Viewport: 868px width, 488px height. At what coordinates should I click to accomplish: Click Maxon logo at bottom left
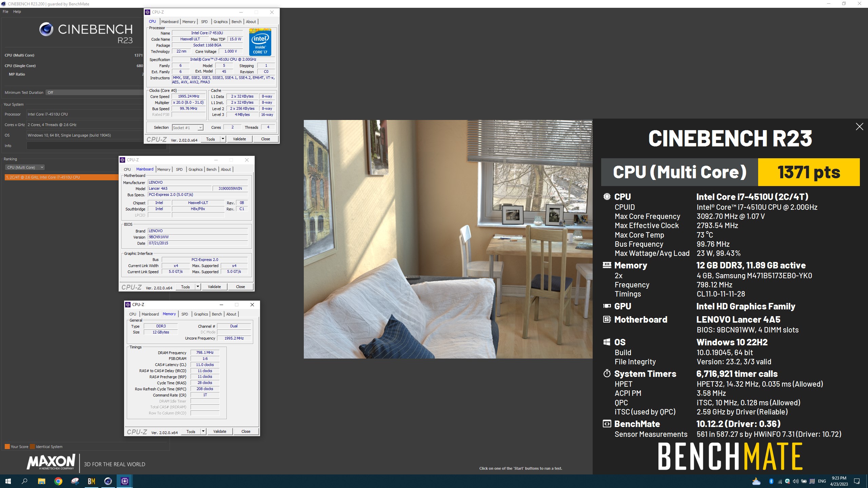[x=51, y=462]
